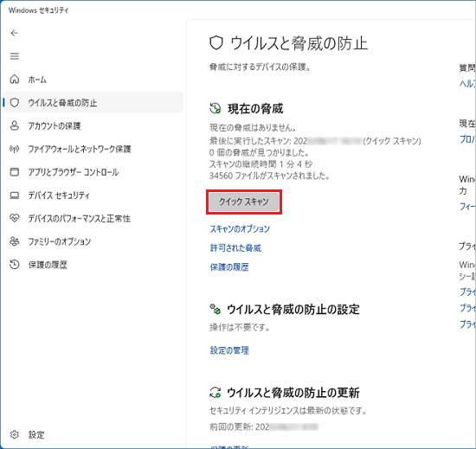Click the ウイルスと脅威の防止の更新 refresh icon
The height and width of the screenshot is (449, 476).
(x=215, y=392)
